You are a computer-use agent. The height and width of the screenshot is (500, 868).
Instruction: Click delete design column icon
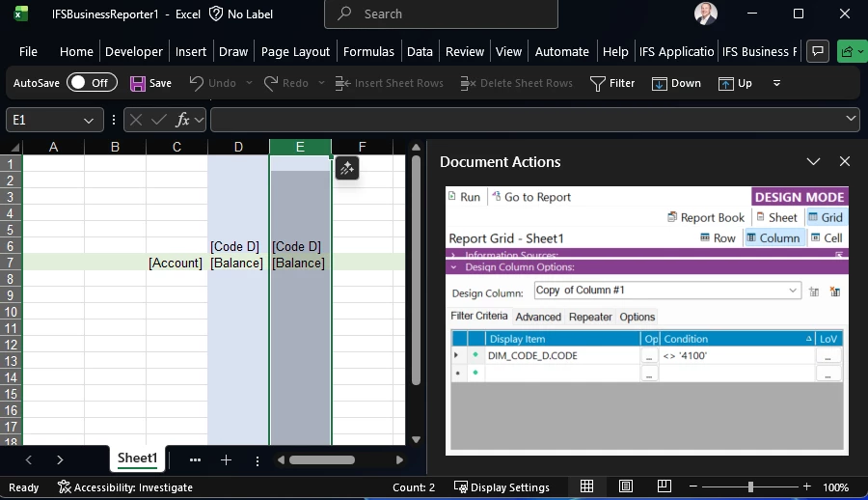click(835, 291)
